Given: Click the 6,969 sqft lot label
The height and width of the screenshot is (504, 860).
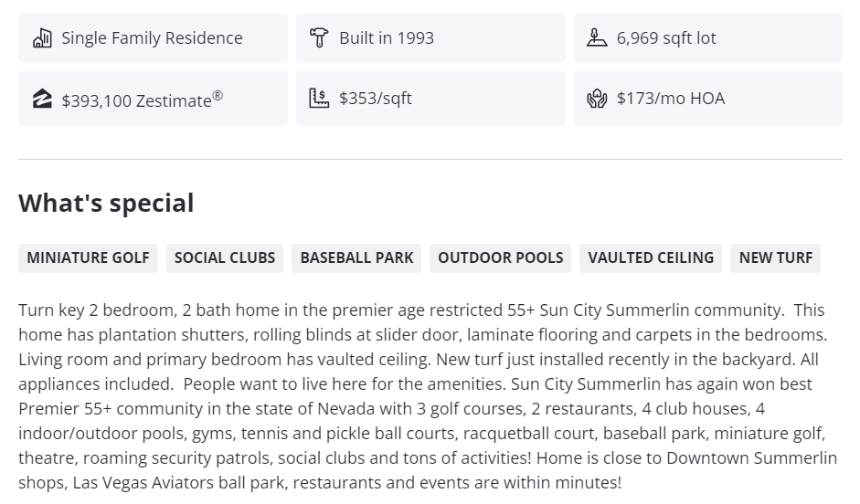Looking at the screenshot, I should pyautogui.click(x=666, y=38).
